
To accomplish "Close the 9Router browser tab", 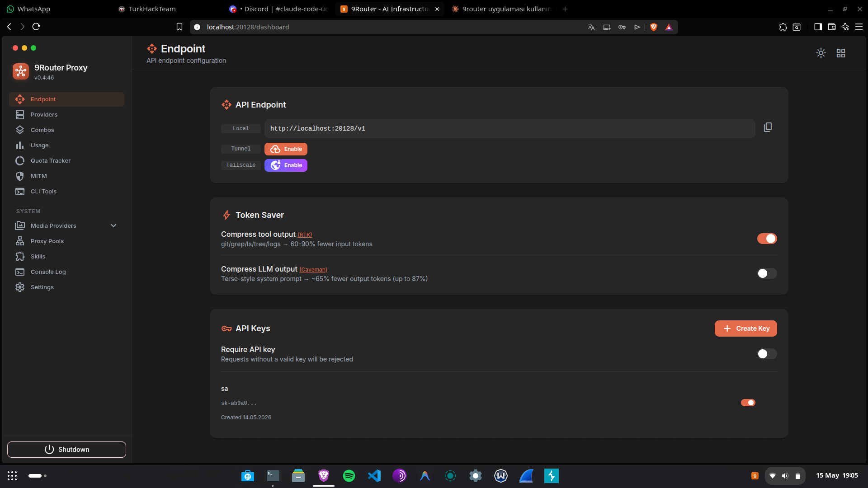I will tap(437, 9).
